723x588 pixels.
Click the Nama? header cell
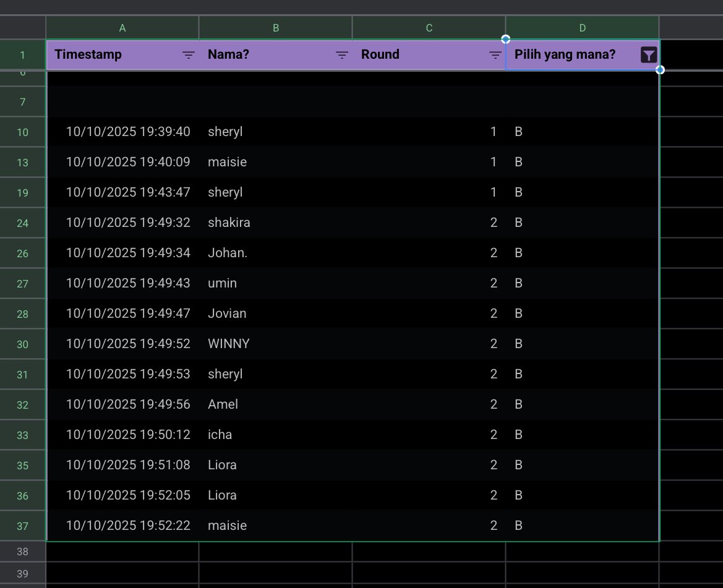click(276, 55)
